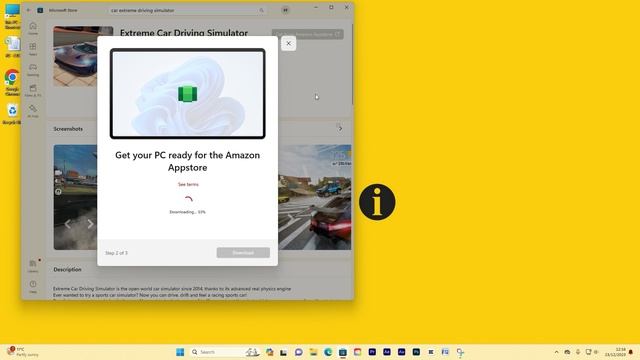This screenshot has height=360, width=640.
Task: Open the AI Hub sidebar item
Action: click(33, 111)
